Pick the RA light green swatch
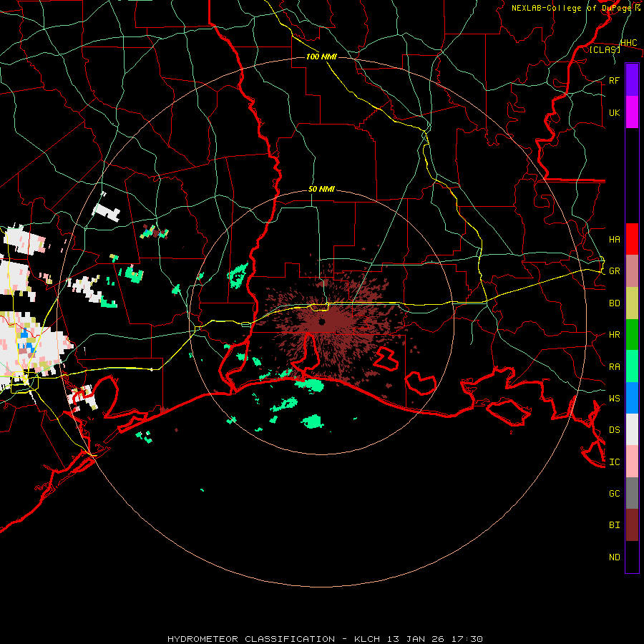 point(632,366)
